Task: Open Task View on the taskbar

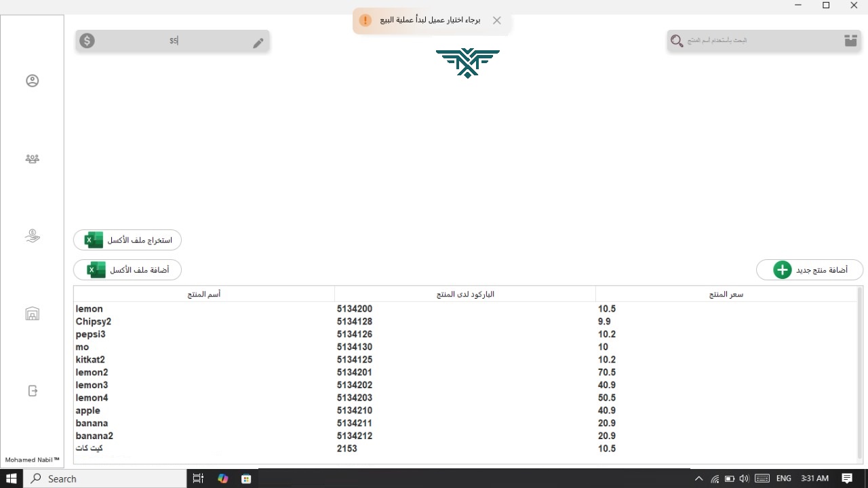Action: [198, 478]
